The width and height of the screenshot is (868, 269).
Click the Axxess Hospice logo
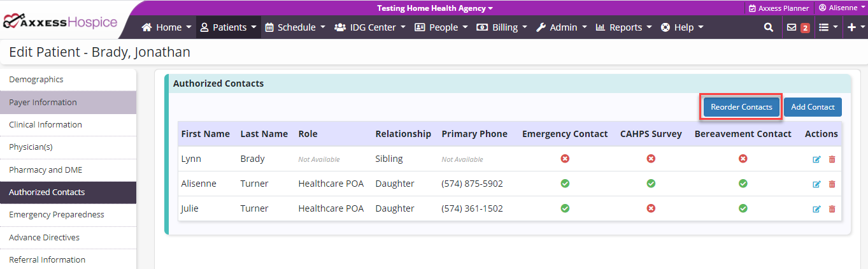click(x=60, y=22)
